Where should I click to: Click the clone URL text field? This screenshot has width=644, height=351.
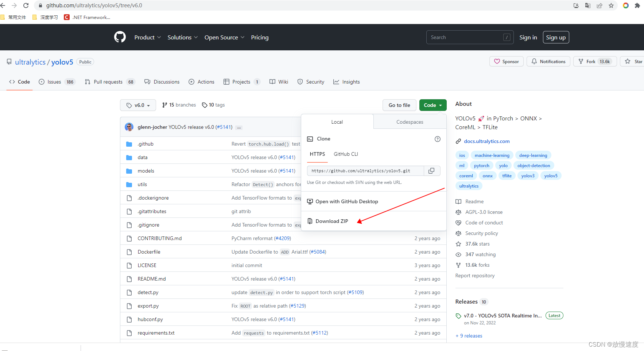click(x=365, y=171)
